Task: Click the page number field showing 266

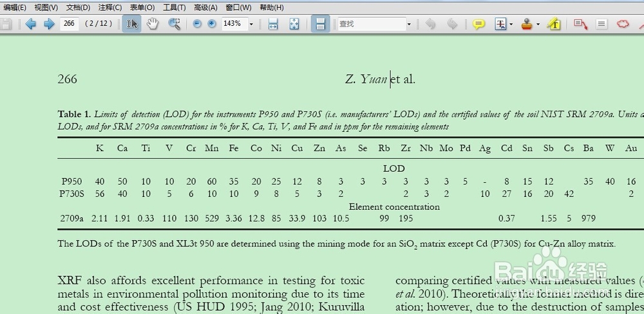Action: (x=70, y=23)
